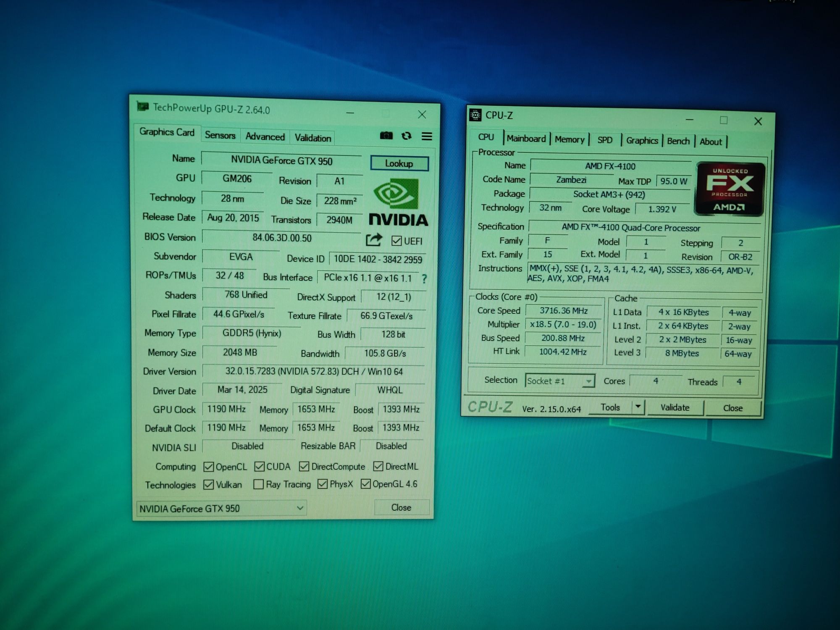Click the Memory Type value GDDR5 (Hynix)
Screen dimensions: 840x630
(x=252, y=333)
